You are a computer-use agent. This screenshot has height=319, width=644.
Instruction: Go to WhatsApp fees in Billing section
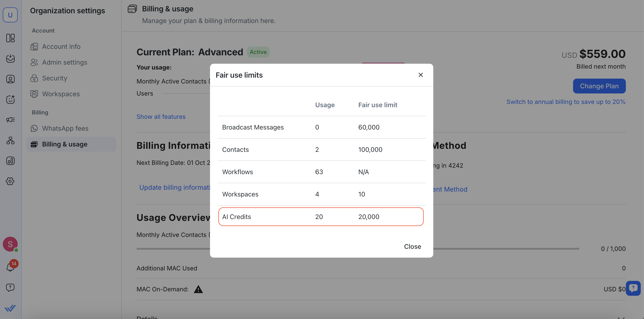(65, 128)
